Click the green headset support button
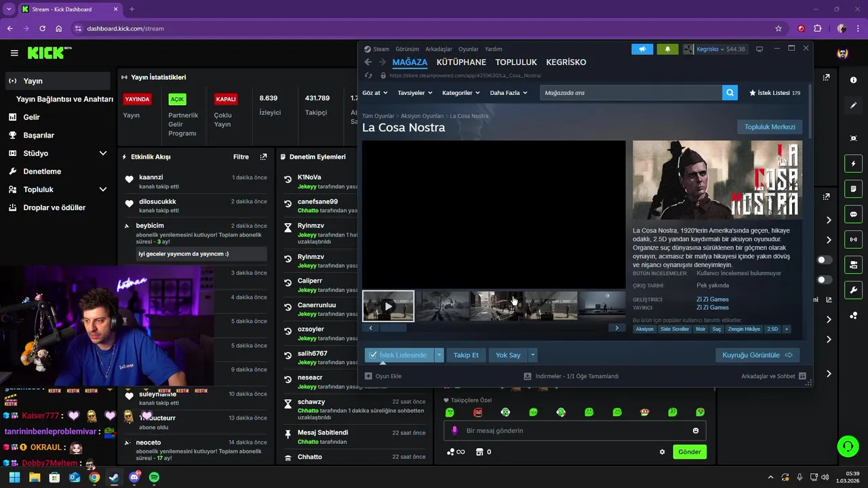Image resolution: width=868 pixels, height=488 pixels. (848, 446)
